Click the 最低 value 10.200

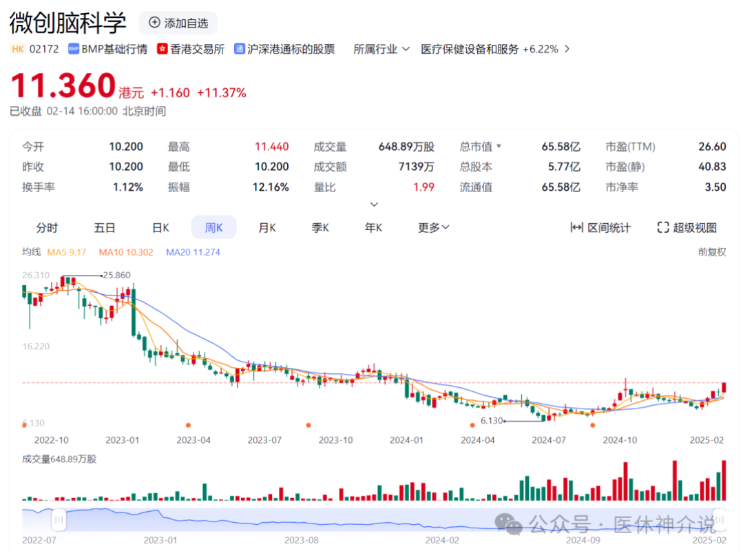pos(271,167)
